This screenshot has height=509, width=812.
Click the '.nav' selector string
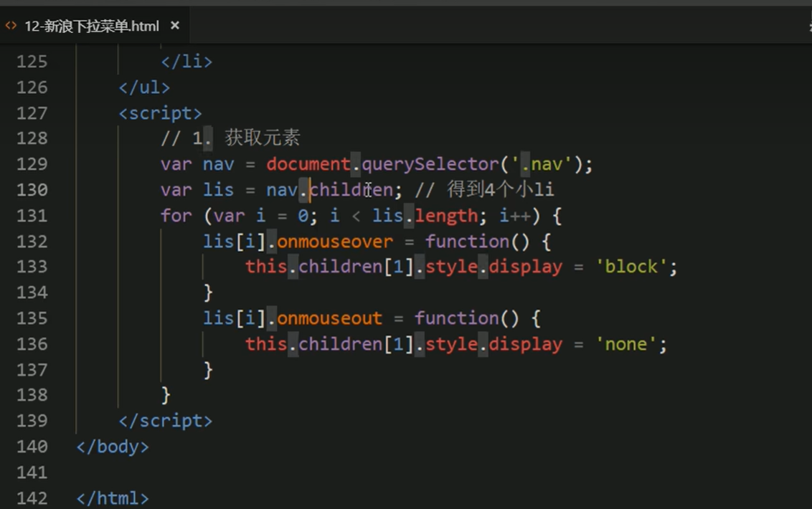(542, 164)
